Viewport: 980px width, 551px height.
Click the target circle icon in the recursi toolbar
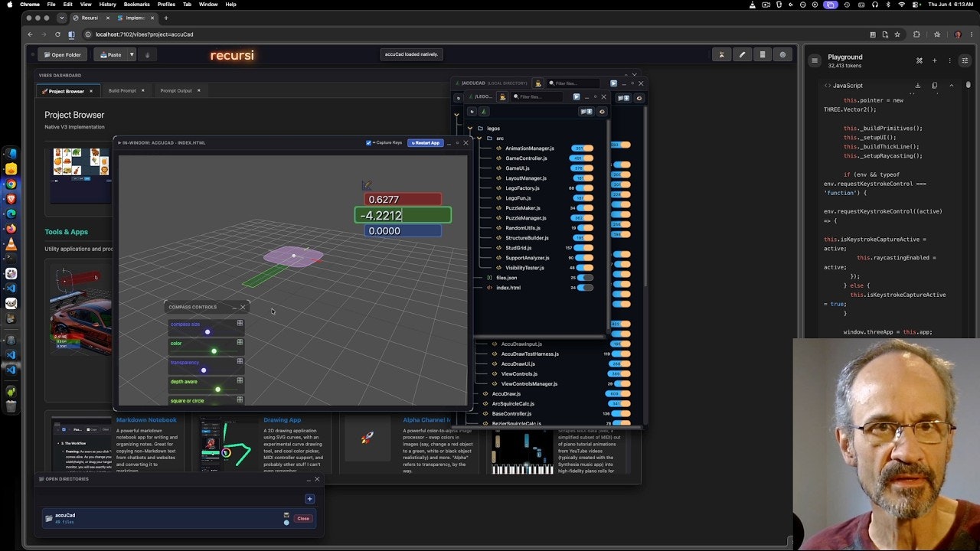pos(782,54)
